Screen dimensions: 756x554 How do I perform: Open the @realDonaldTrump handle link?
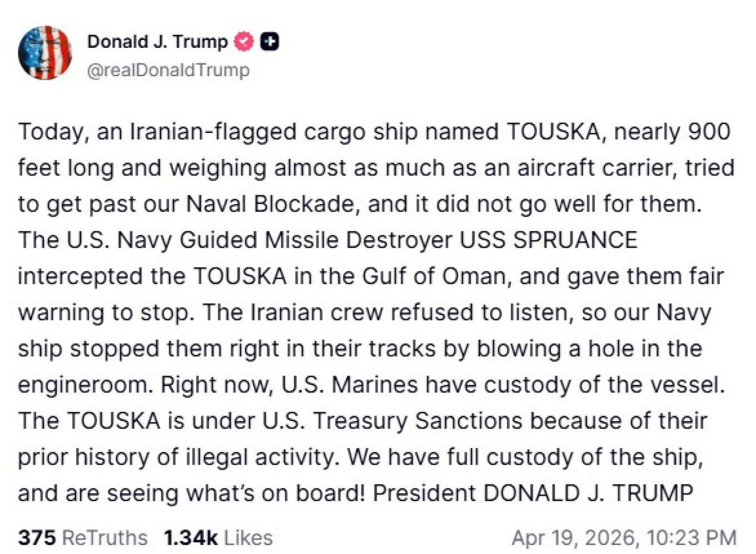(168, 70)
